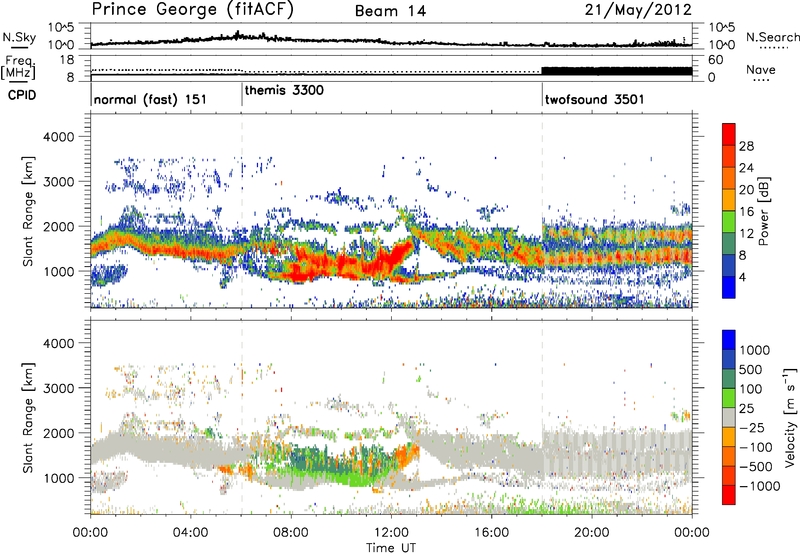800x554 pixels.
Task: Click the date '21/May/2012'
Action: click(x=638, y=10)
